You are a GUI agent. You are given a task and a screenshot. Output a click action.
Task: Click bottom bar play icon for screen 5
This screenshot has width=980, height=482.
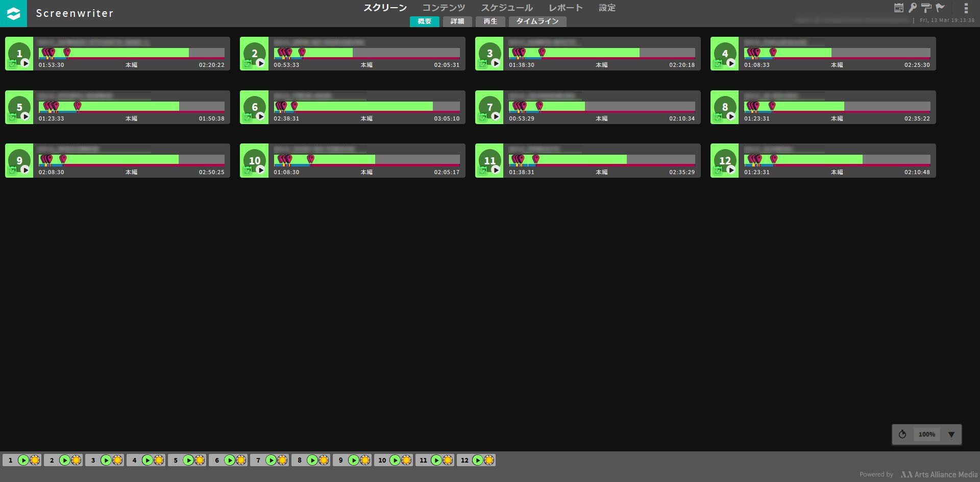pyautogui.click(x=189, y=460)
